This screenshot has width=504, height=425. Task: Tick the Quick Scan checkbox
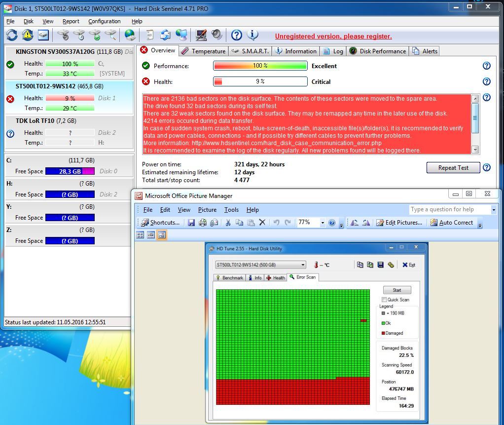(x=384, y=300)
